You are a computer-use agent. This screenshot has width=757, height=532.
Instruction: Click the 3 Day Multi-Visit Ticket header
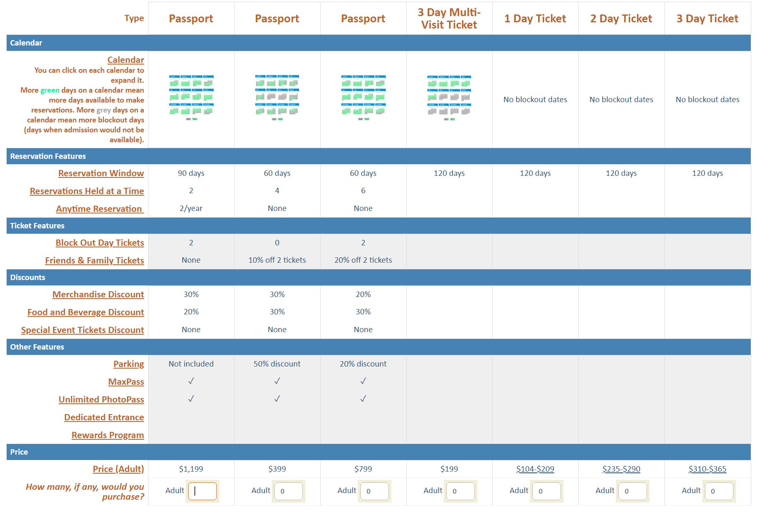point(449,19)
